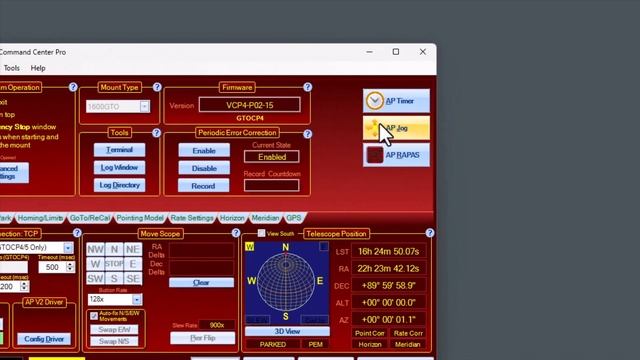Expand the Button Rate 128x dropdown
This screenshot has width=640, height=360.
[136, 300]
